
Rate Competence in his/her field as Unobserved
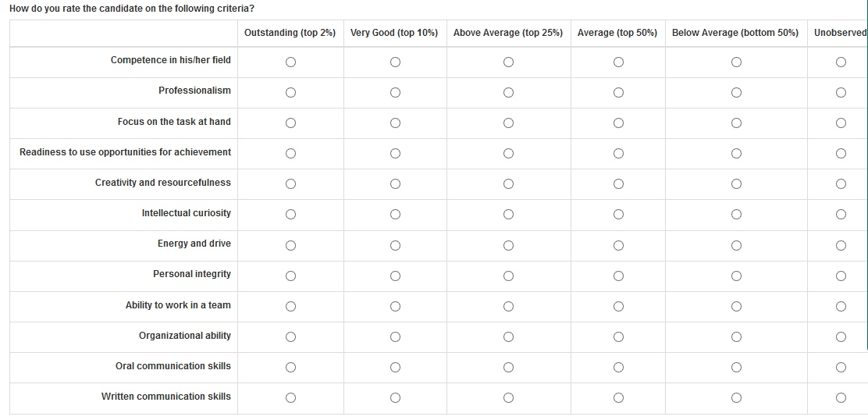[841, 62]
